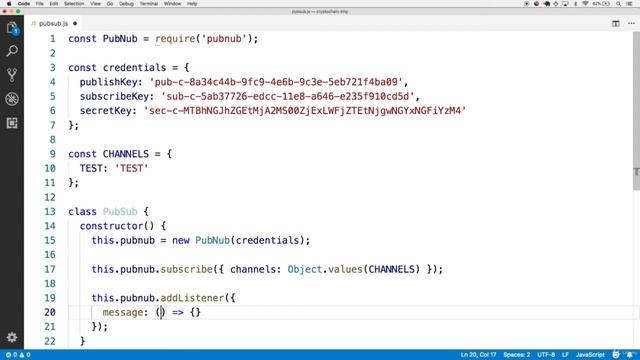
Task: Click the 'TEST' string on line 10
Action: tap(131, 168)
